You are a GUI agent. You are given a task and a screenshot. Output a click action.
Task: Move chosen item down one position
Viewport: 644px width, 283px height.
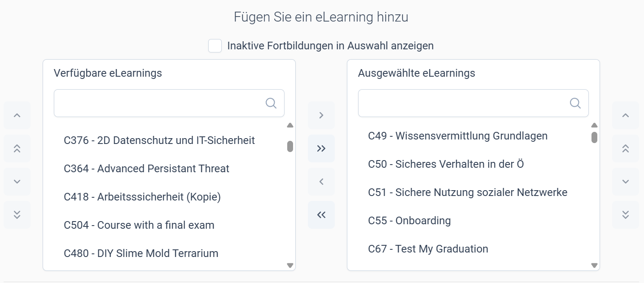[x=626, y=182]
